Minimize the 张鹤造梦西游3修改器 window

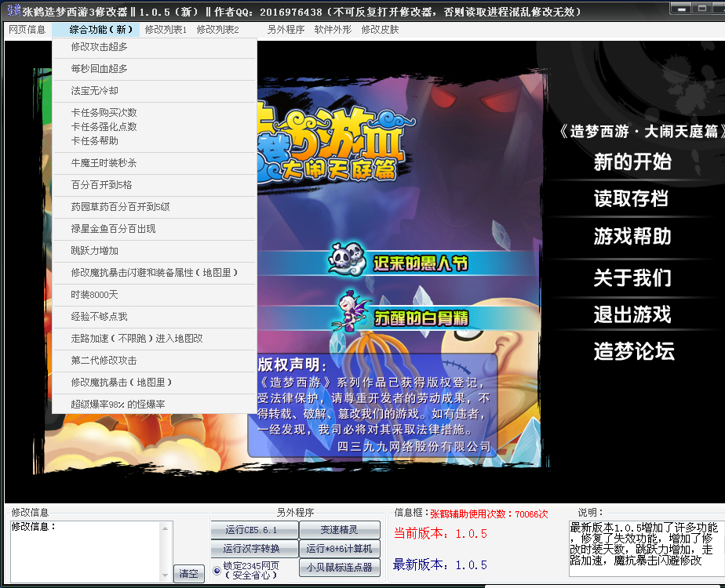click(x=682, y=9)
